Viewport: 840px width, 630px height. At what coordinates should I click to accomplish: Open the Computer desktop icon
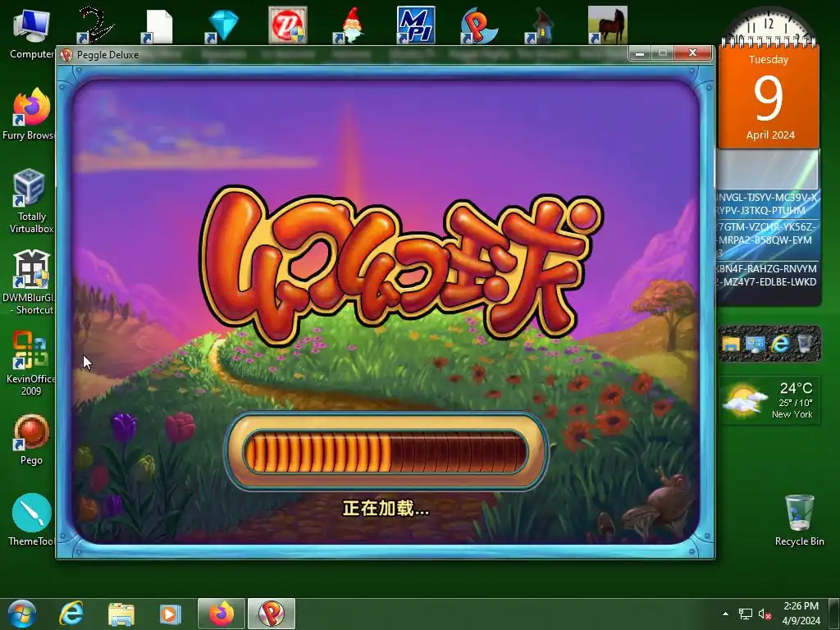point(31,33)
